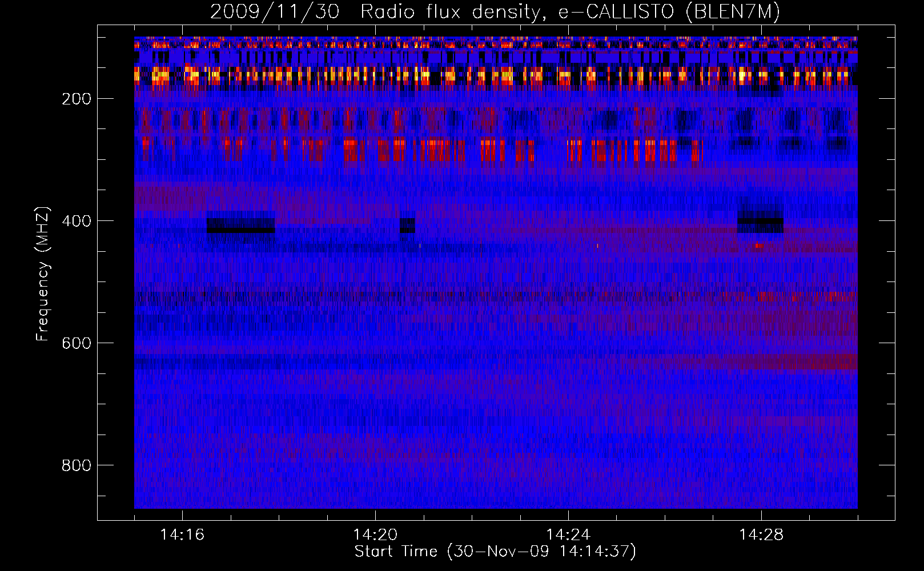Click the 200 frequency tick label
Screen dimensions: 924x571
point(77,99)
